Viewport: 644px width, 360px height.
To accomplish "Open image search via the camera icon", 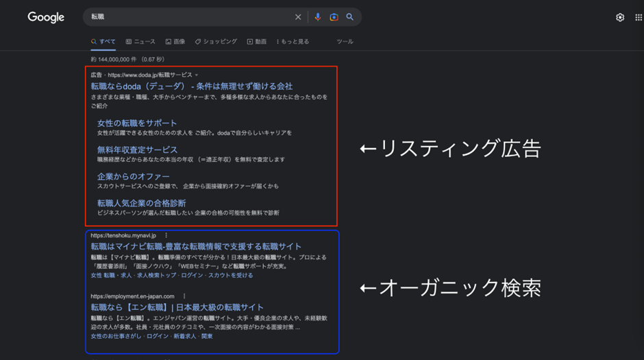I will (334, 17).
